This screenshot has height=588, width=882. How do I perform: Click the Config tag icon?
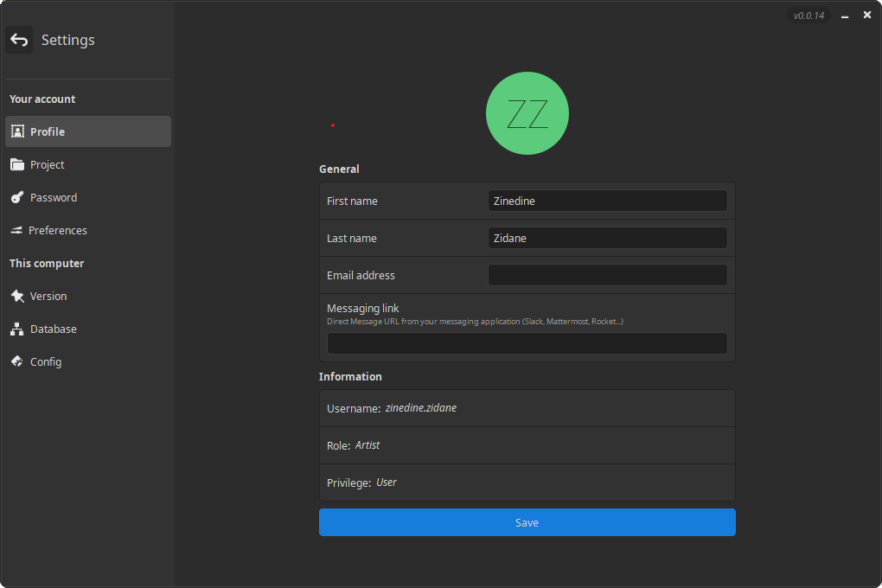[x=17, y=362]
